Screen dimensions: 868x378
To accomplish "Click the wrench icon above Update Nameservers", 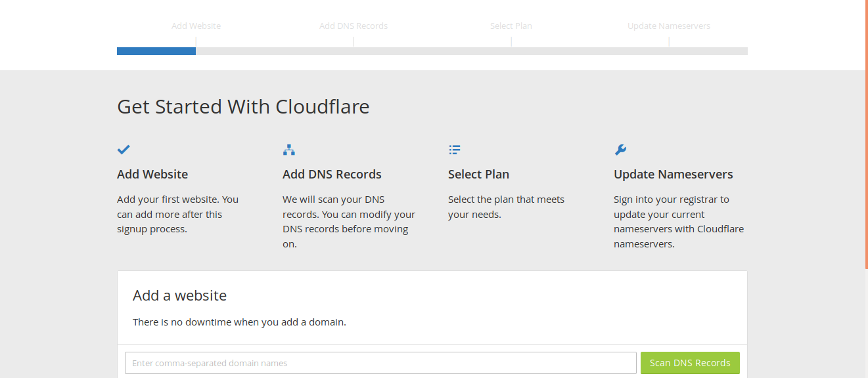I will coord(620,150).
